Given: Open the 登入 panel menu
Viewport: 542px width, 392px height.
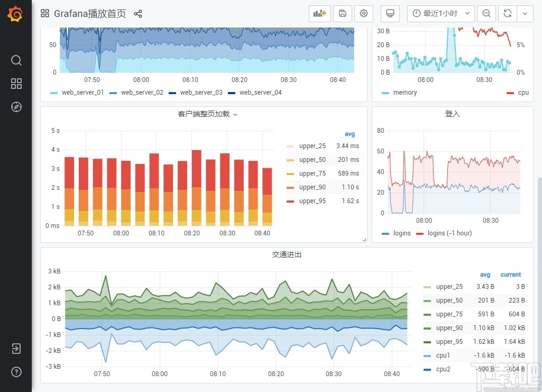Looking at the screenshot, I should pyautogui.click(x=452, y=114).
